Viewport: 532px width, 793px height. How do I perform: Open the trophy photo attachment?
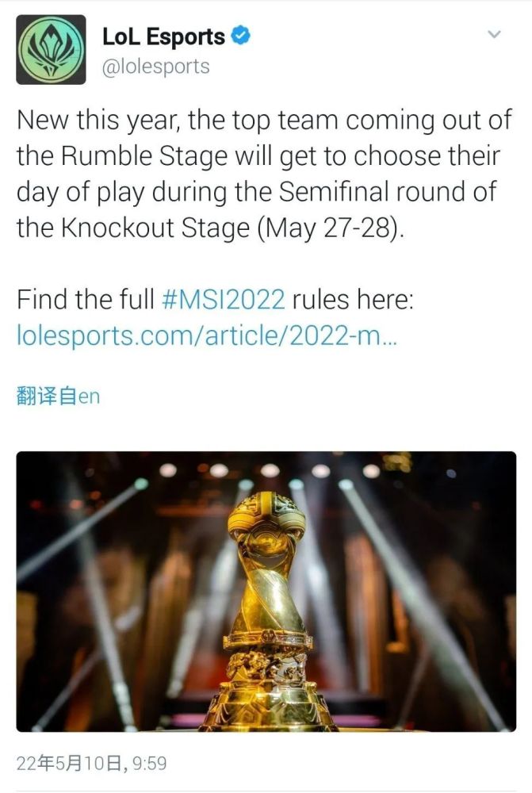tap(266, 592)
